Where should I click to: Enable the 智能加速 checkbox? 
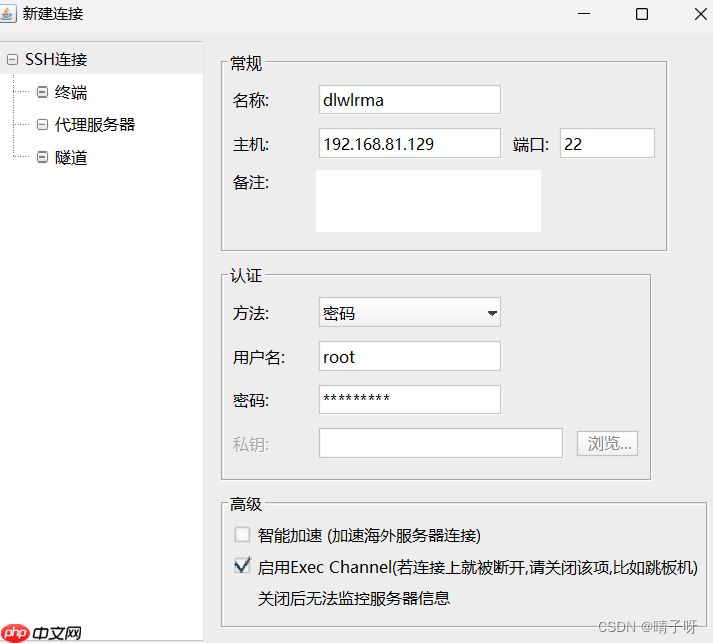pos(242,534)
